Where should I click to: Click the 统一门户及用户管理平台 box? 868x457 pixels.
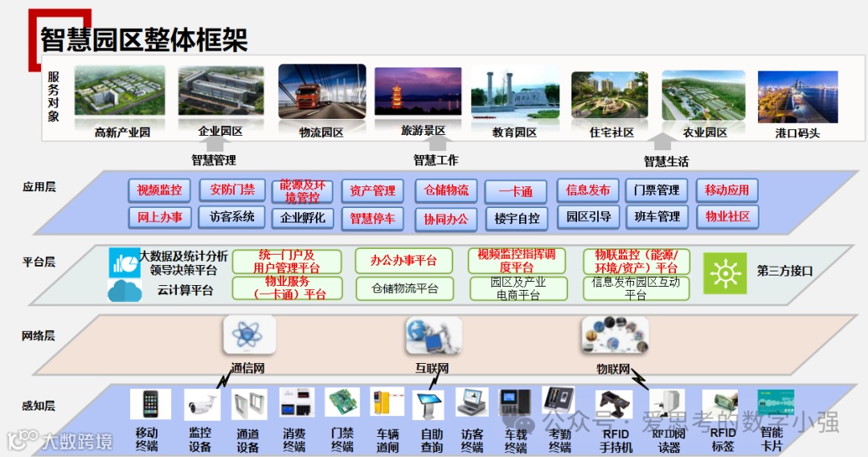[x=287, y=261]
